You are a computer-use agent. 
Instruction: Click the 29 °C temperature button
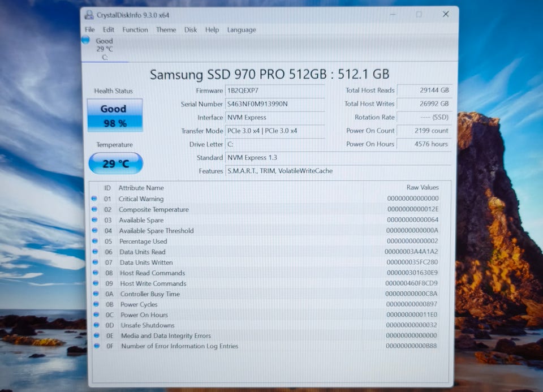click(115, 163)
